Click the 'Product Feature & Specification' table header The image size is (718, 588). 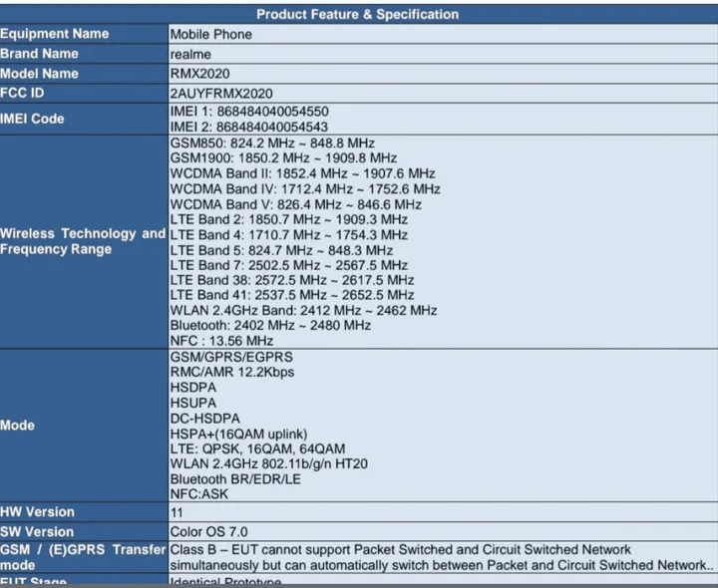click(x=357, y=14)
